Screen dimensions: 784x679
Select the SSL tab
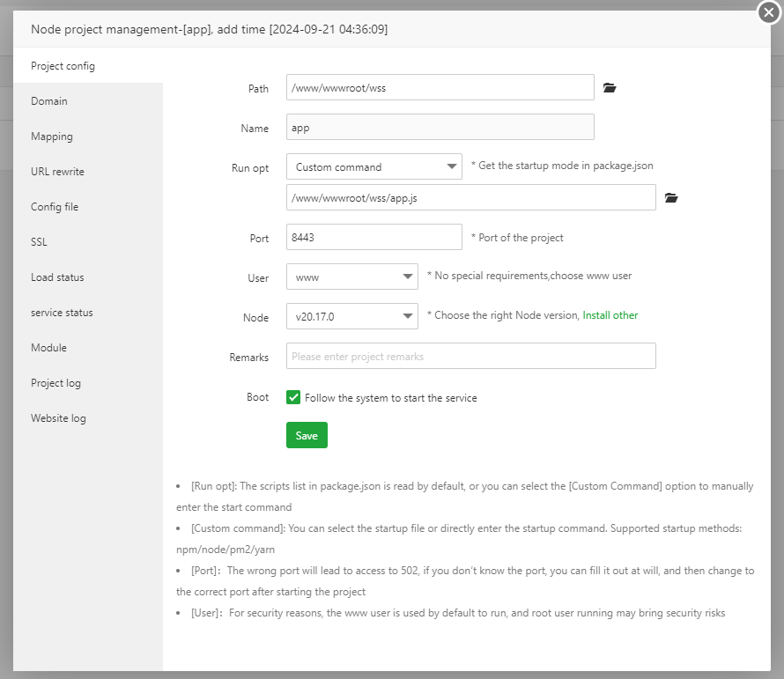[x=39, y=242]
